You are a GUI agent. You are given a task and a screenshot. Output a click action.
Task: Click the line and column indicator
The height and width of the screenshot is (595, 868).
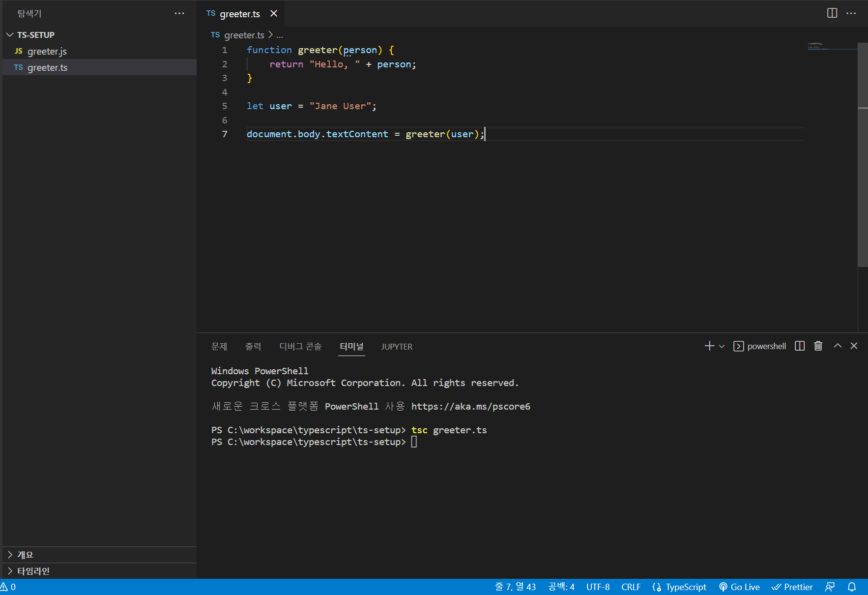pyautogui.click(x=515, y=587)
